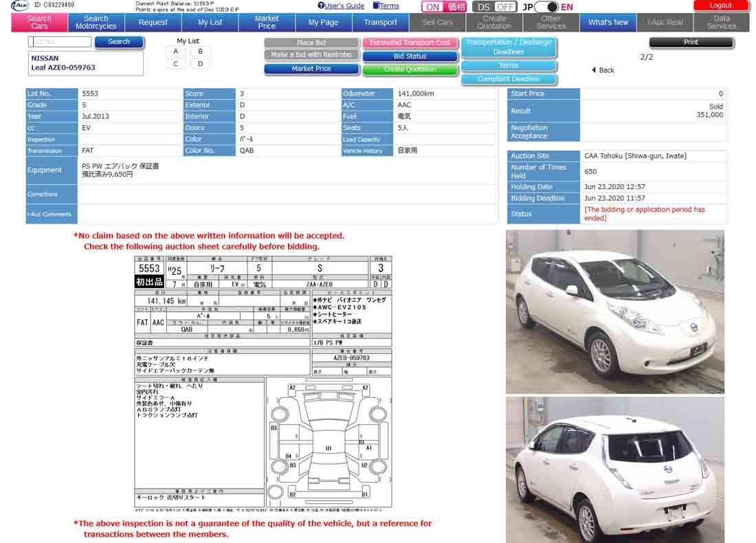The image size is (756, 543).
Task: Open the Search Cars tab
Action: (39, 22)
